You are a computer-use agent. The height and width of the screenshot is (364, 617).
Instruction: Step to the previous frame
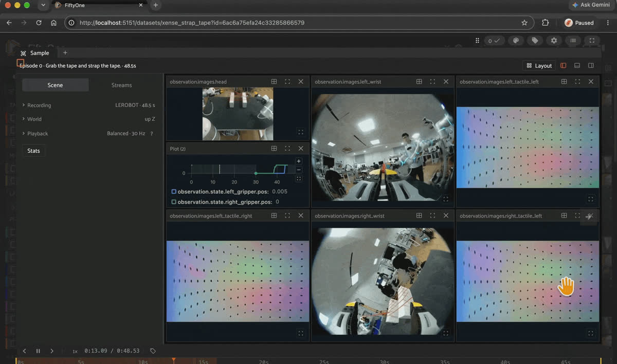[x=24, y=351]
